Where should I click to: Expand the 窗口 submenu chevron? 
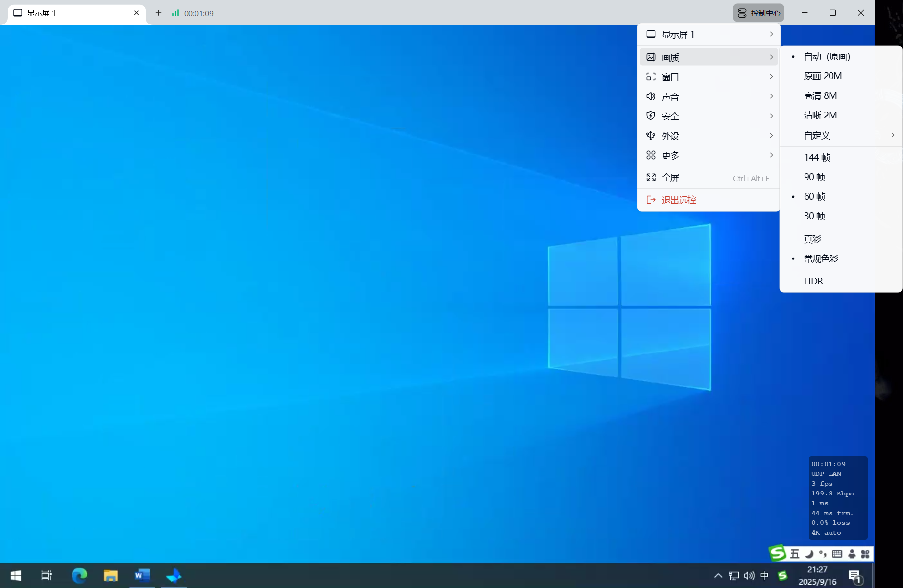click(771, 77)
